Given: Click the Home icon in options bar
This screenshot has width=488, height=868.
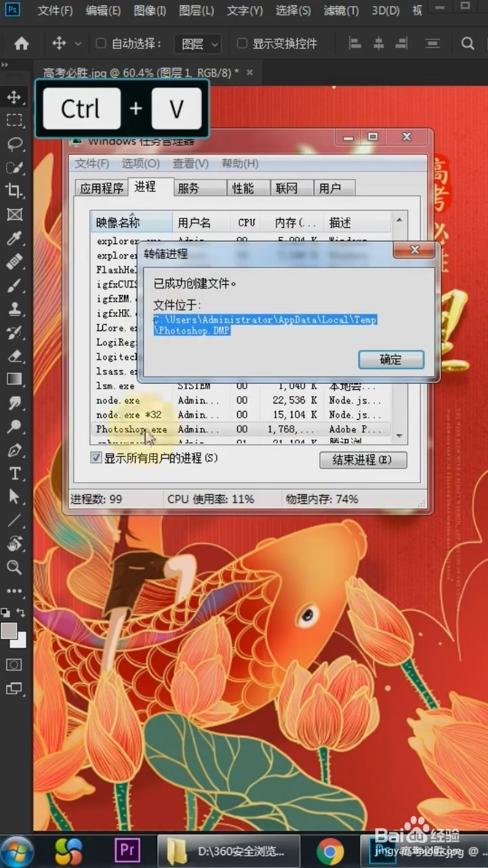Looking at the screenshot, I should tap(22, 43).
